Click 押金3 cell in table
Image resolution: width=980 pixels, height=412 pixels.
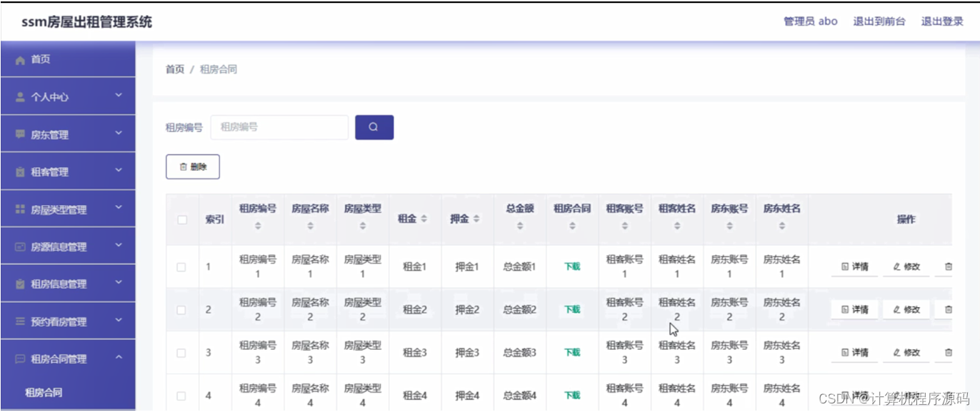tap(467, 352)
